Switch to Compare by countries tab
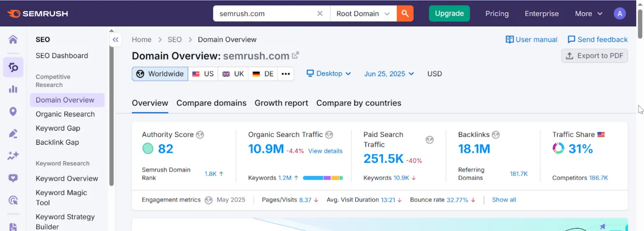 [x=359, y=103]
